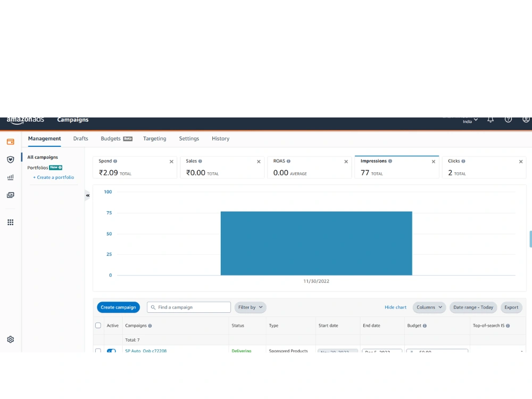The image size is (532, 399).
Task: Open the bar chart reports sidebar icon
Action: (11, 177)
